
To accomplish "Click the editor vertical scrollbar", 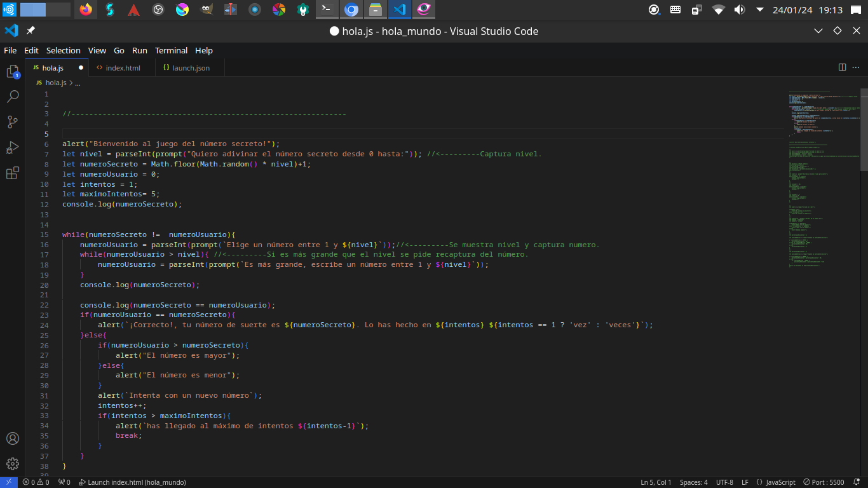I will (864, 129).
